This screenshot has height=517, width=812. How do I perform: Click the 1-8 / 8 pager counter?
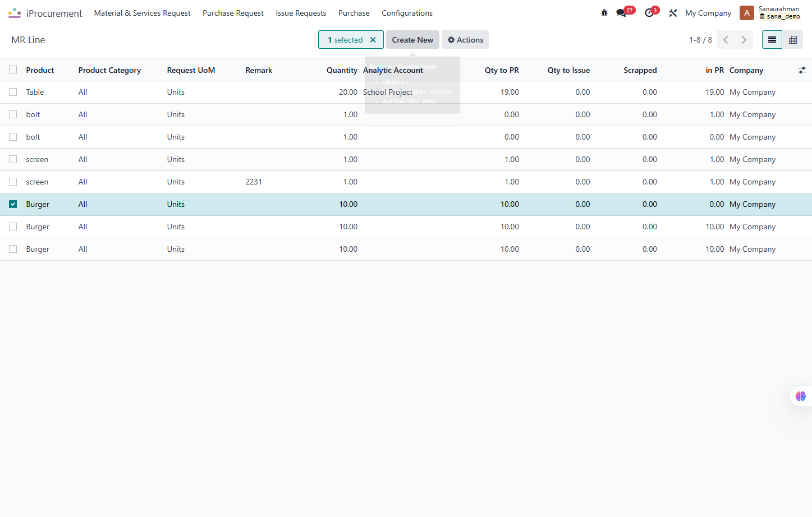click(x=700, y=40)
